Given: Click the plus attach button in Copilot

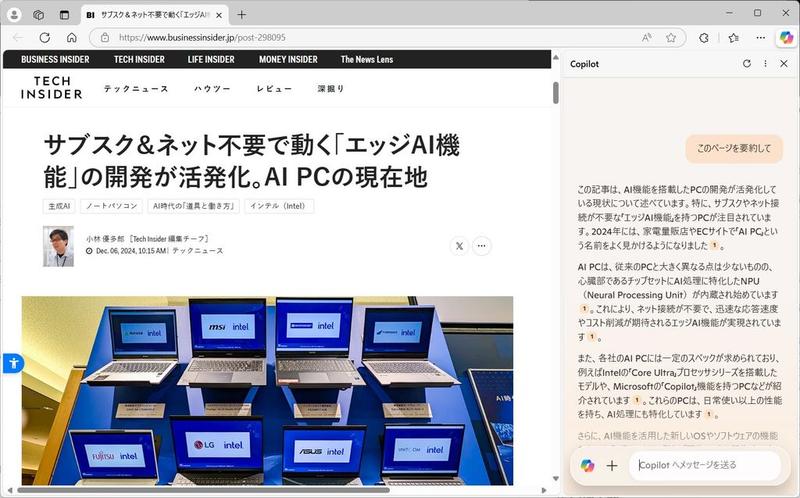Looking at the screenshot, I should pyautogui.click(x=612, y=465).
